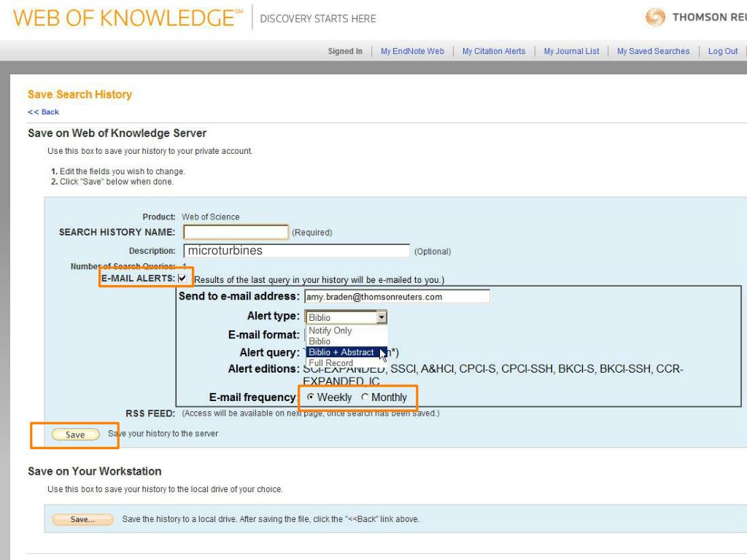Uncheck the E-MAIL ALERTS checkbox
Screen dimensions: 747x560
coord(182,278)
